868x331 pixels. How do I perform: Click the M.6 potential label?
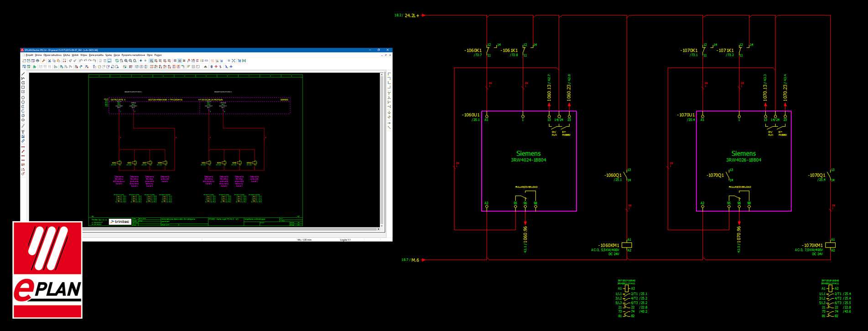pyautogui.click(x=415, y=260)
